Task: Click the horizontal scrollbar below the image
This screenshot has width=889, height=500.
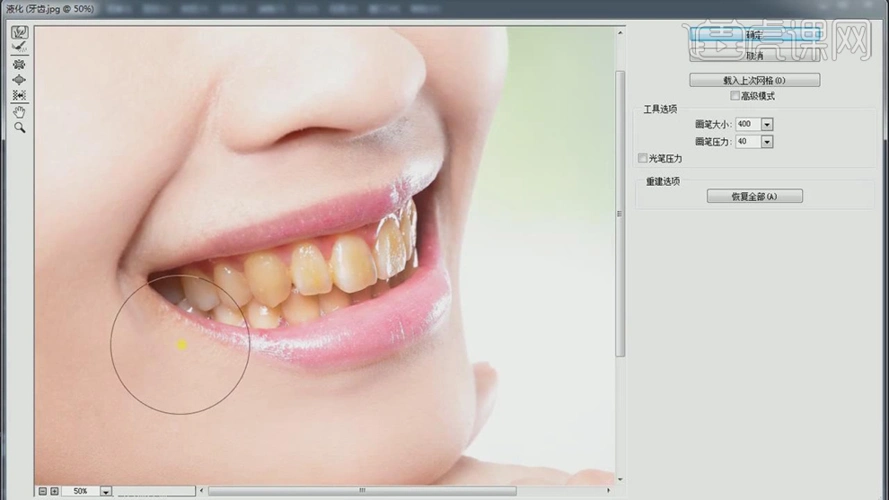Action: [x=400, y=491]
